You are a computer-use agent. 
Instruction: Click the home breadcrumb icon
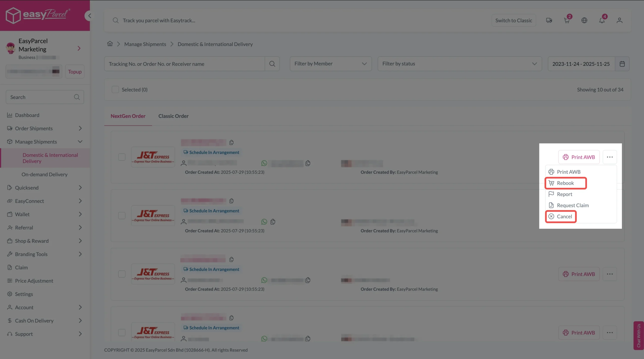coord(110,44)
